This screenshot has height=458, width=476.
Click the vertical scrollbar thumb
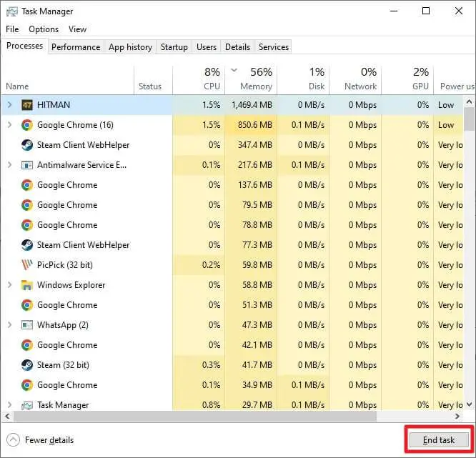pos(469,119)
